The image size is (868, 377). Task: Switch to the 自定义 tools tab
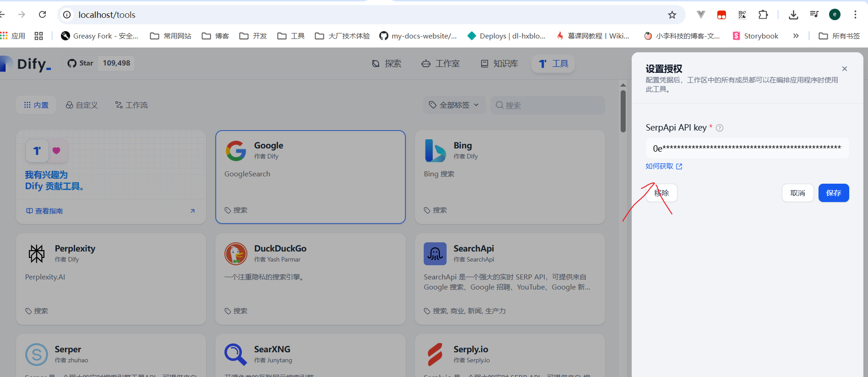pyautogui.click(x=82, y=105)
